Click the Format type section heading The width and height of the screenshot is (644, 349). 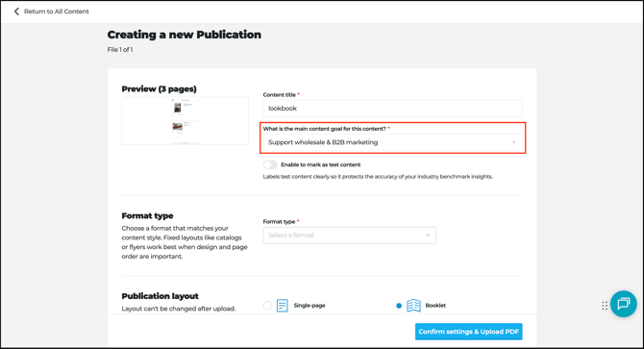pos(147,216)
